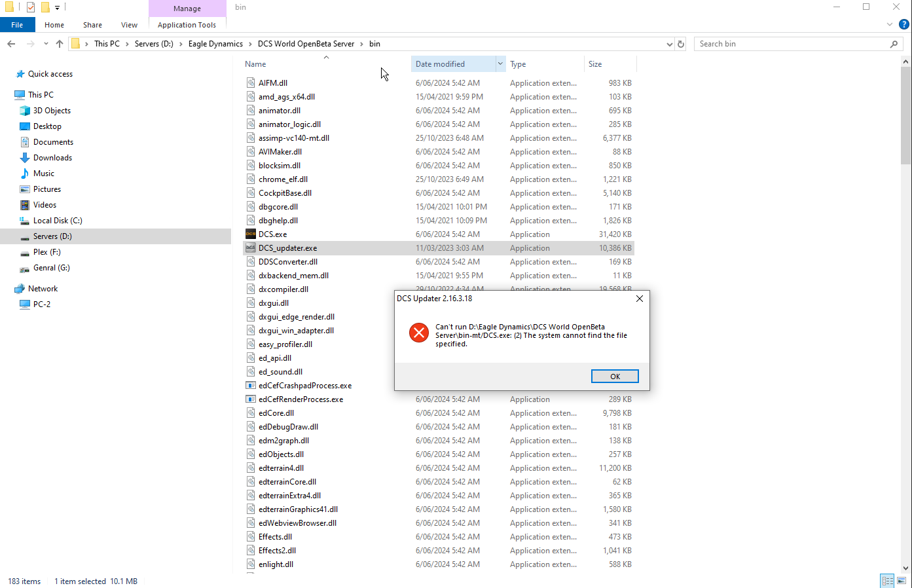The height and width of the screenshot is (588, 912).
Task: Click the Search bin input field
Action: tap(792, 44)
